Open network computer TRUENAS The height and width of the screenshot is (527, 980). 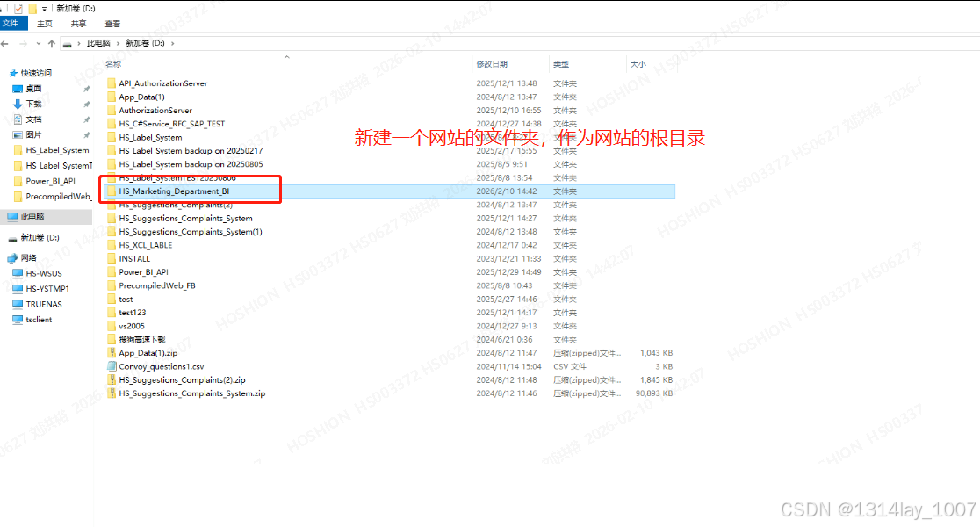point(44,304)
